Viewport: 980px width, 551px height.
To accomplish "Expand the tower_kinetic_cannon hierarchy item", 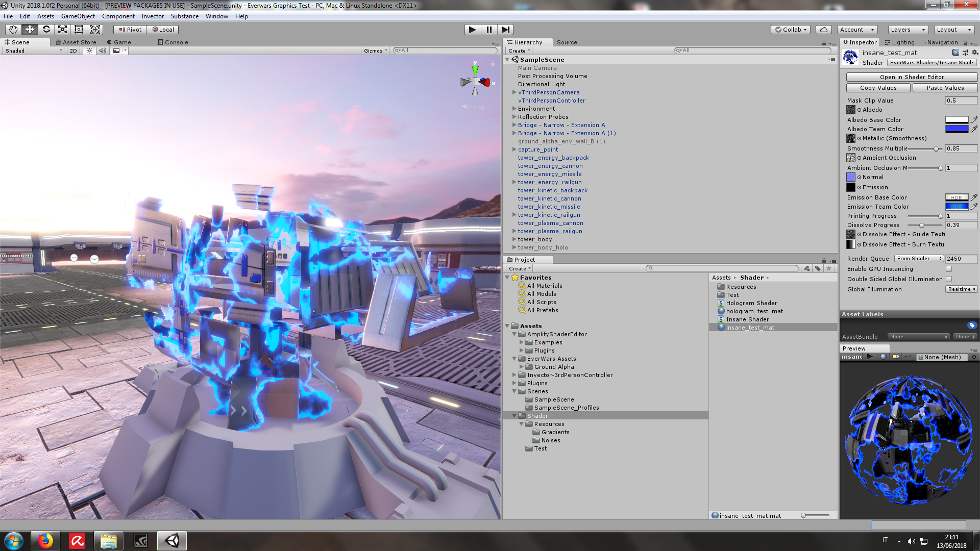I will (x=514, y=198).
